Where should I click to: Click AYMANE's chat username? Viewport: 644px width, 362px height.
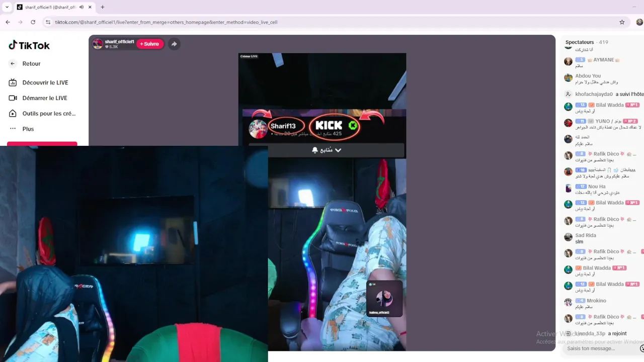(604, 60)
